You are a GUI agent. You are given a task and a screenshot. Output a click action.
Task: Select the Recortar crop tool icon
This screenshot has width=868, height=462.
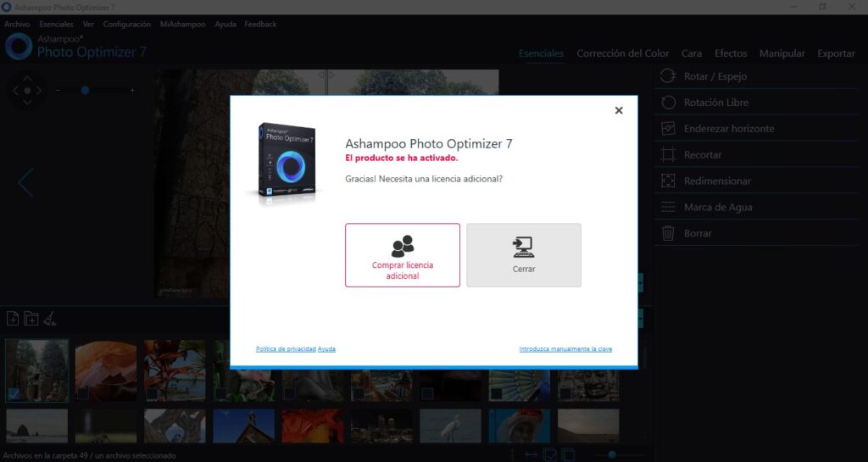(668, 155)
